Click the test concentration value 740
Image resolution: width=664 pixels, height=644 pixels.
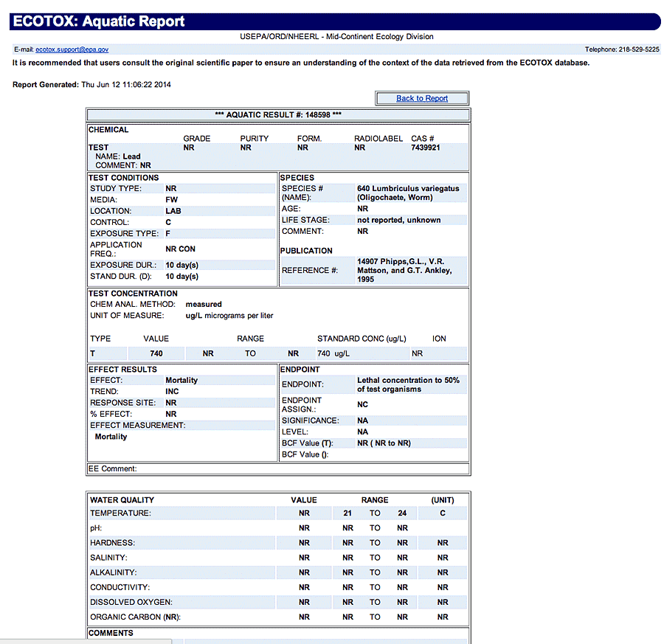156,353
